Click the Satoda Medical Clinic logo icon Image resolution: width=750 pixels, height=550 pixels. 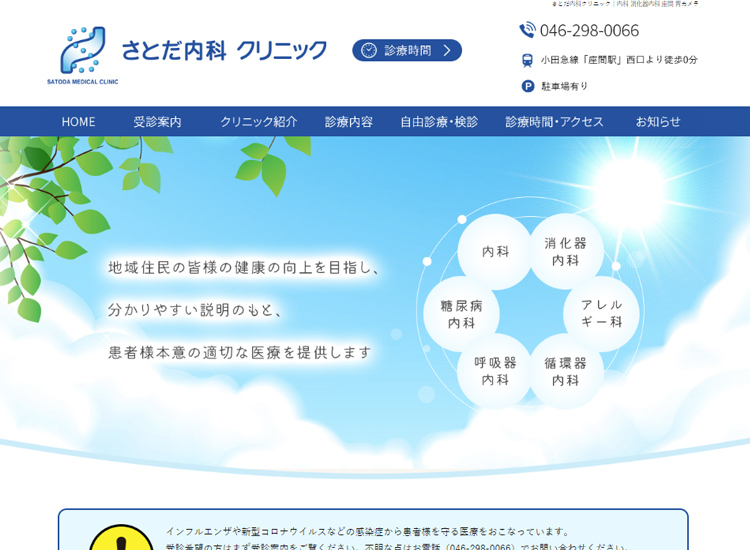(82, 50)
